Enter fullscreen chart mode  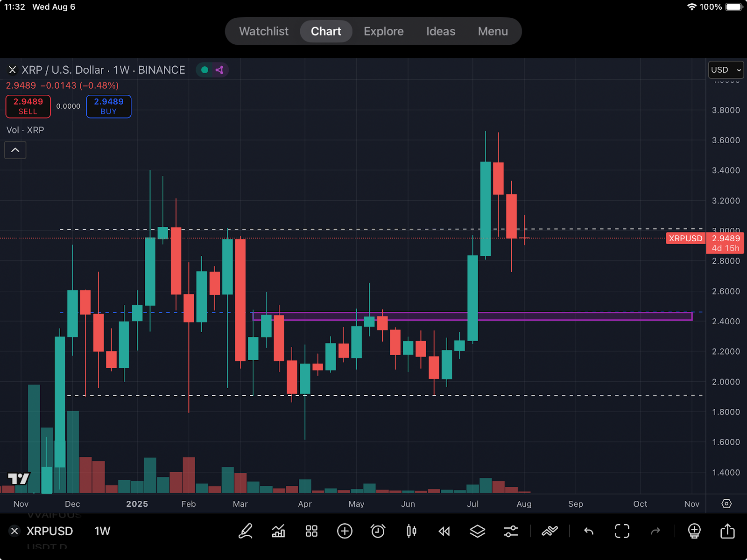[622, 531]
